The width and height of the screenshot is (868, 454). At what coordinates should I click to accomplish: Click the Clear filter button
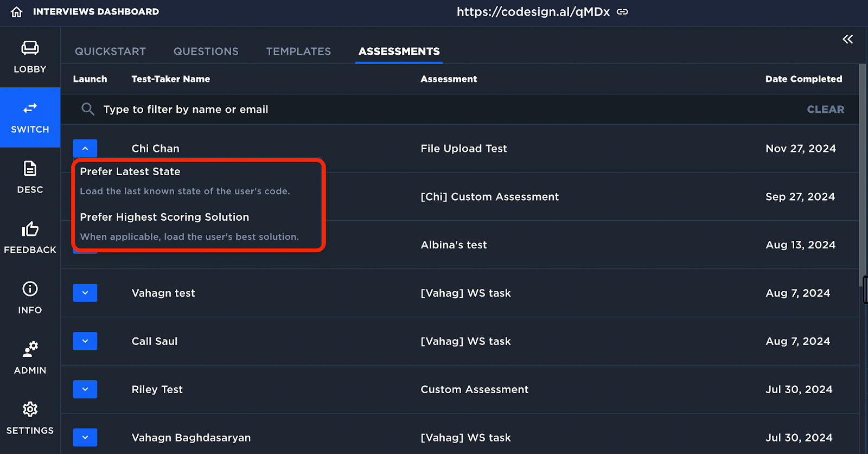tap(825, 109)
